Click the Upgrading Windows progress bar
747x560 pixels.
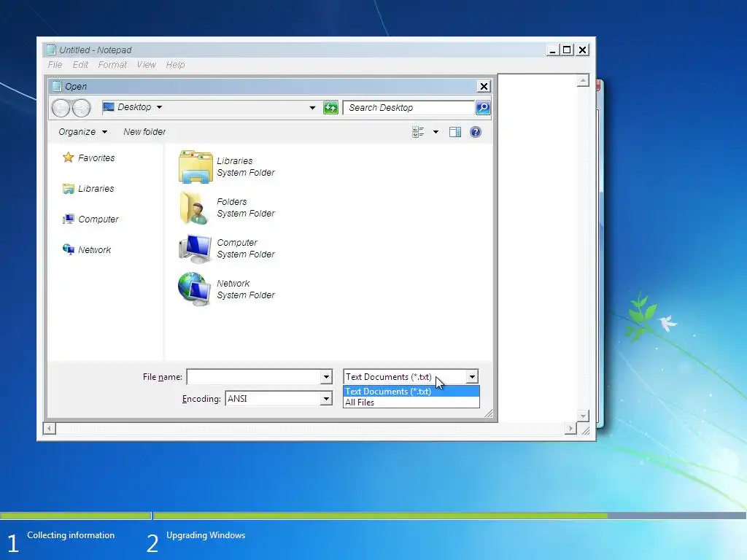(449, 516)
